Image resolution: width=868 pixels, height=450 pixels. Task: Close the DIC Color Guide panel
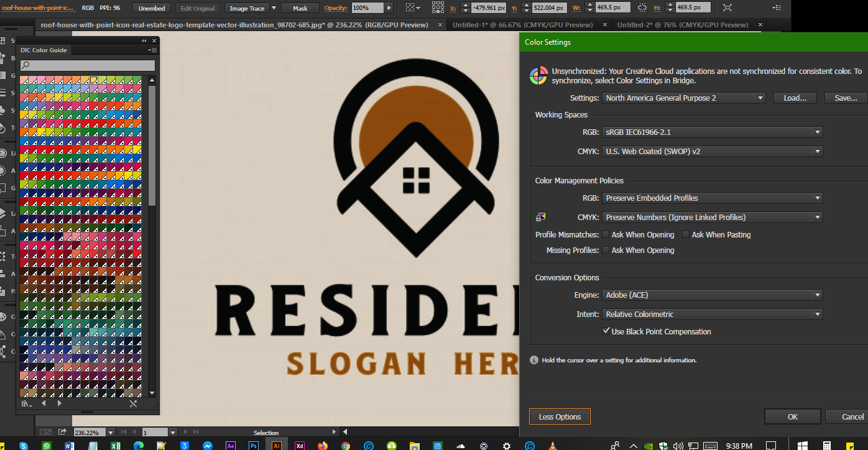click(154, 40)
